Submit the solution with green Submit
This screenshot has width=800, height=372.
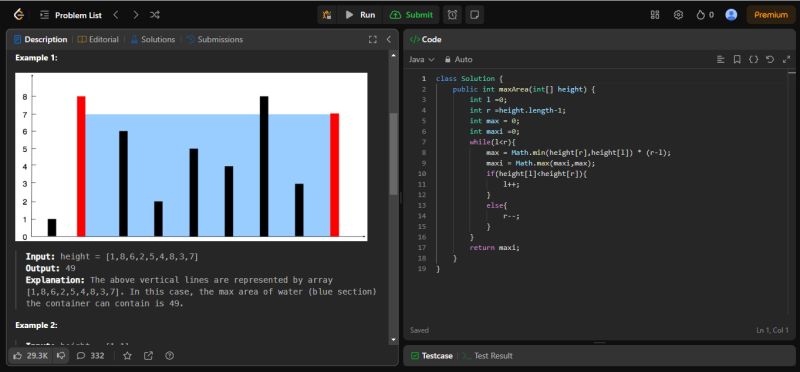pyautogui.click(x=412, y=15)
